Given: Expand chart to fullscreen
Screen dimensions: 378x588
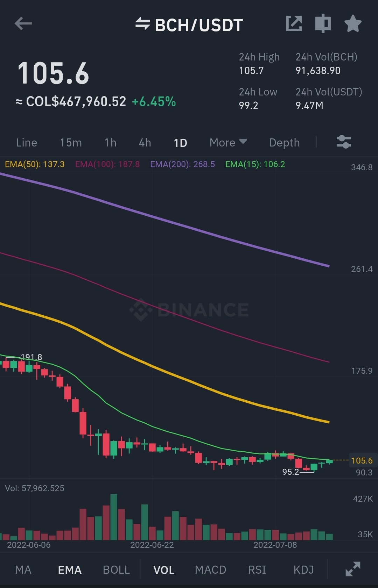Looking at the screenshot, I should [353, 569].
